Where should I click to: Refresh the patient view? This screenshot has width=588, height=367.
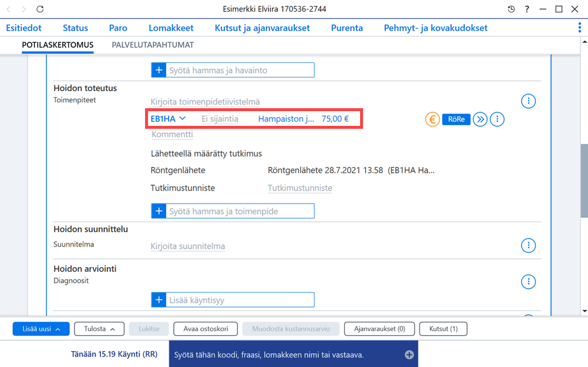(x=40, y=9)
